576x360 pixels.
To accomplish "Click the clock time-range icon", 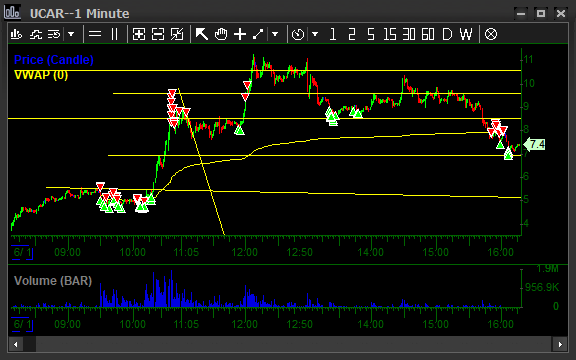I will coord(298,35).
